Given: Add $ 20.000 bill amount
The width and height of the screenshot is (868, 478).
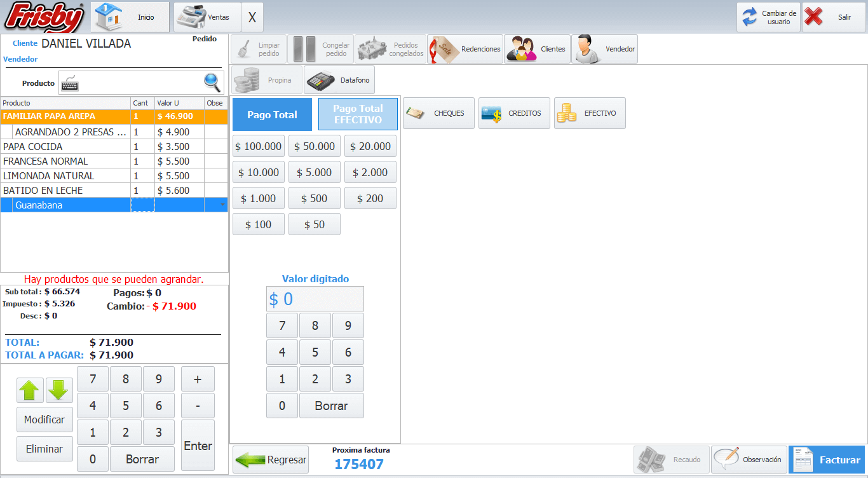Looking at the screenshot, I should (370, 146).
